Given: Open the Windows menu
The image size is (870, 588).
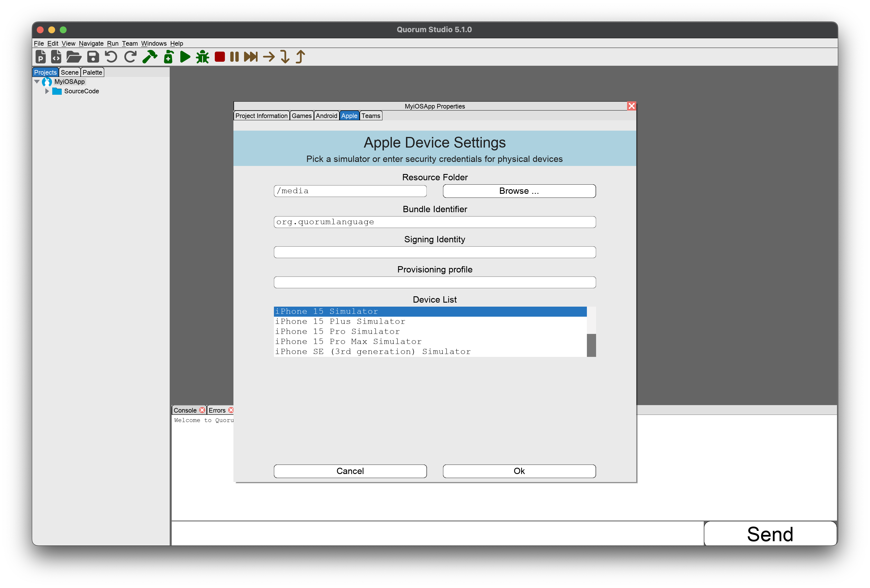Looking at the screenshot, I should 154,43.
